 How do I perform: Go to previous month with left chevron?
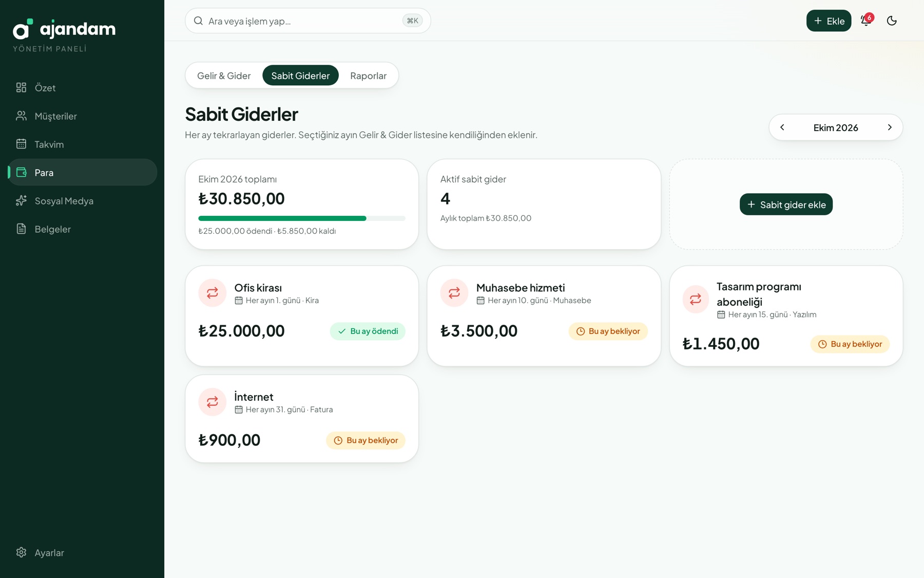click(x=782, y=127)
